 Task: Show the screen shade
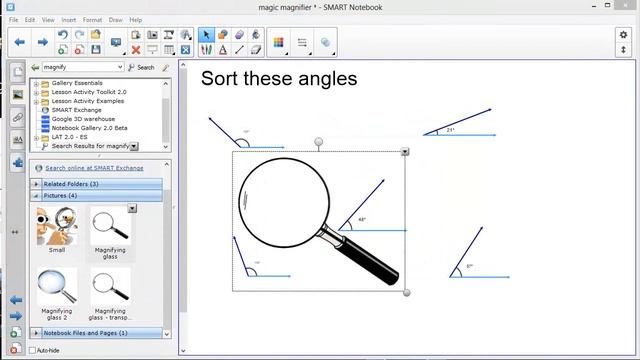(x=152, y=50)
